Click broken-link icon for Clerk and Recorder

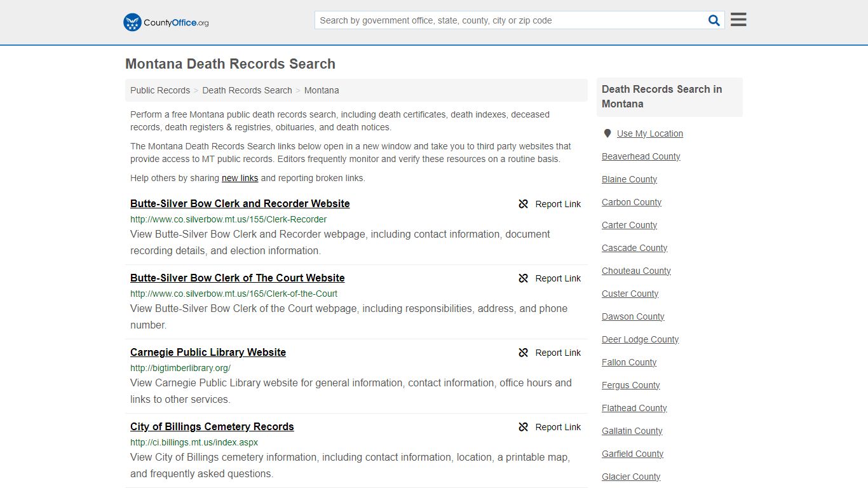[524, 204]
